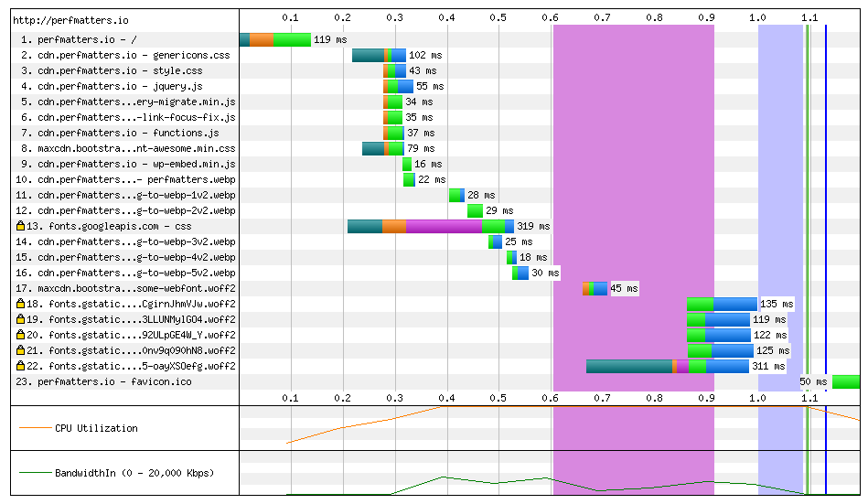Select request 4 jquery.js
This screenshot has height=504, width=868.
[x=112, y=86]
